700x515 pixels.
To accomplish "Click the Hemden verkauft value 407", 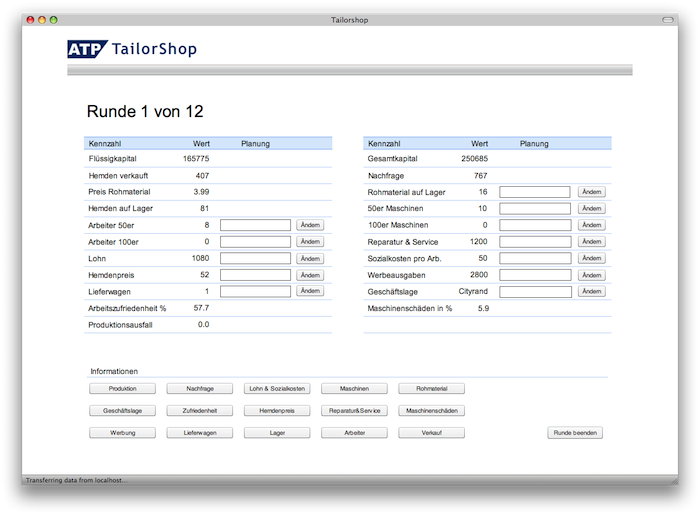I will (202, 175).
